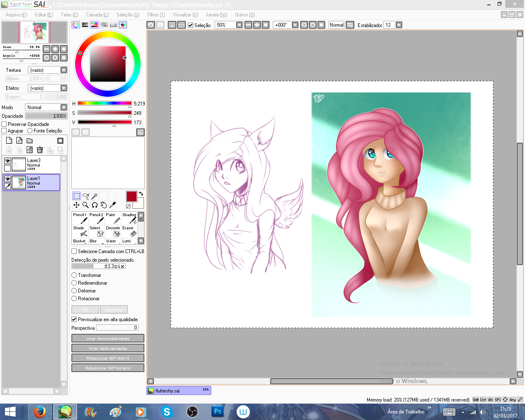Pick the Eyedropper color picker tool
This screenshot has width=525, height=420.
coord(113,205)
